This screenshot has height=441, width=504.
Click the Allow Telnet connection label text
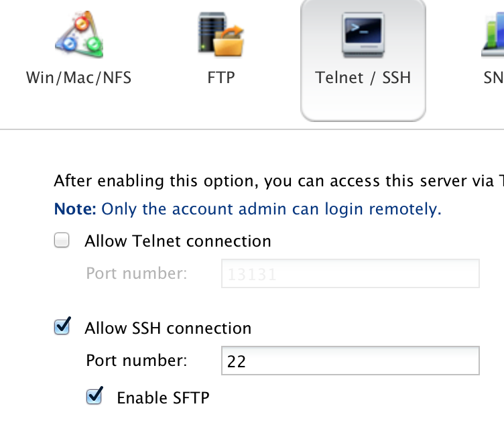(178, 241)
